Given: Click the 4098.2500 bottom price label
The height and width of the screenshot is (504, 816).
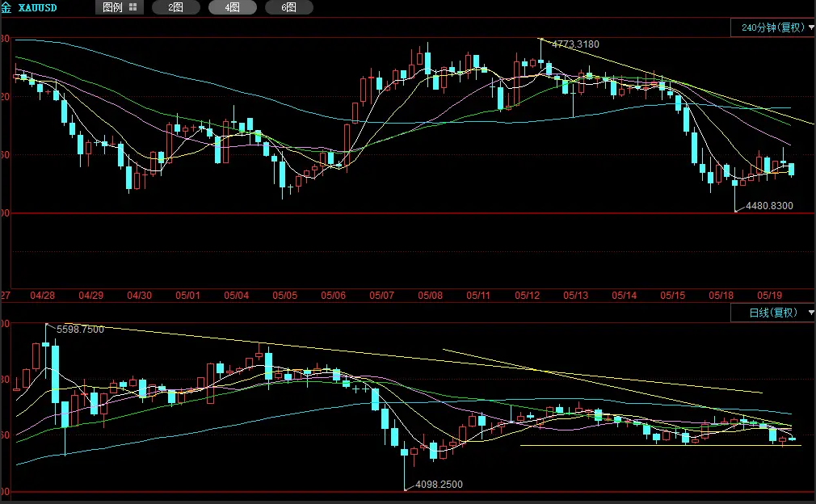Looking at the screenshot, I should (x=440, y=485).
